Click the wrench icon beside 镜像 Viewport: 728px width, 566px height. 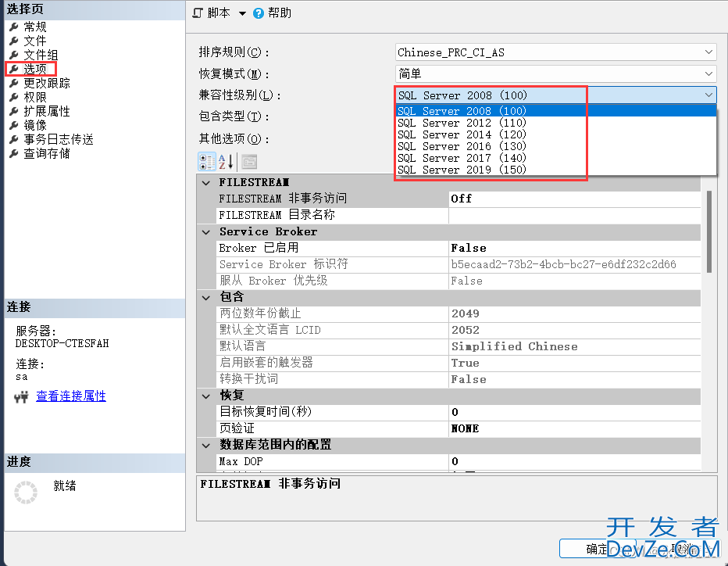pos(14,125)
